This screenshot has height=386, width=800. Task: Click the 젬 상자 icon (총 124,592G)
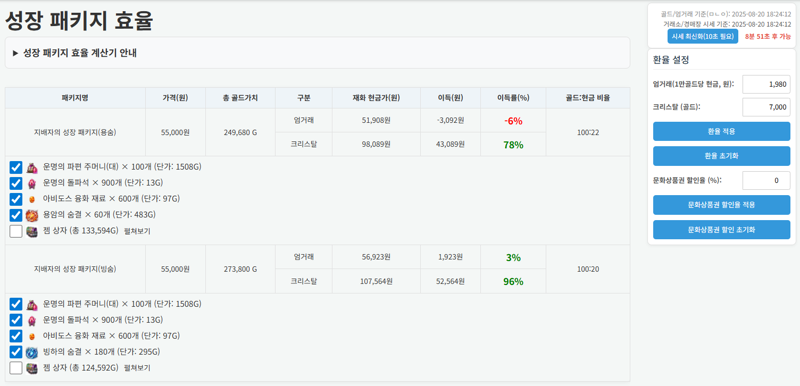[x=32, y=368]
